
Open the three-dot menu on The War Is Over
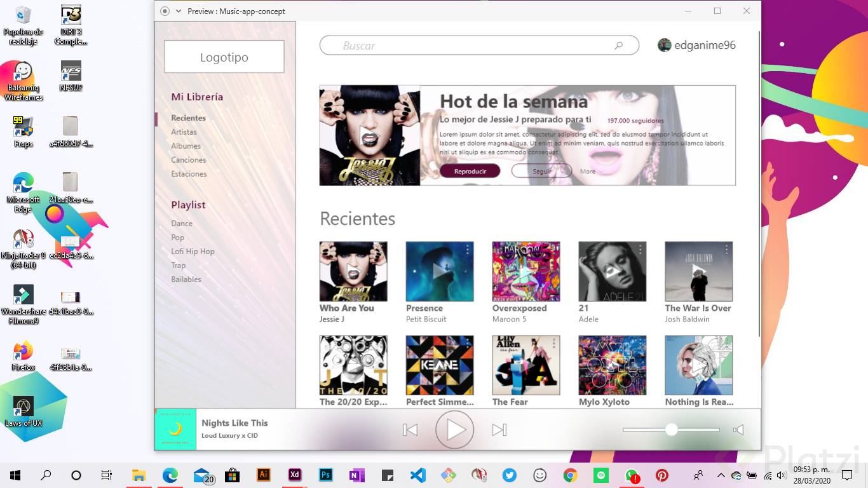pyautogui.click(x=726, y=250)
